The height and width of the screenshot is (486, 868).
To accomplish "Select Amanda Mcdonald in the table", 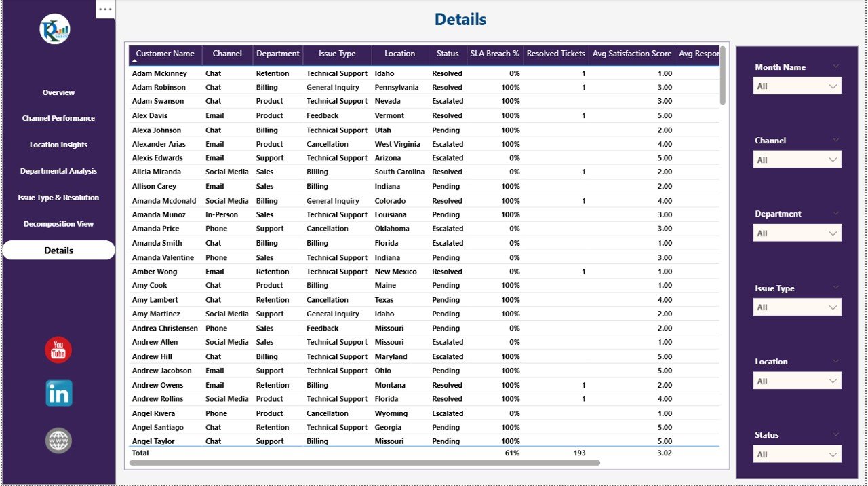I will [x=164, y=201].
